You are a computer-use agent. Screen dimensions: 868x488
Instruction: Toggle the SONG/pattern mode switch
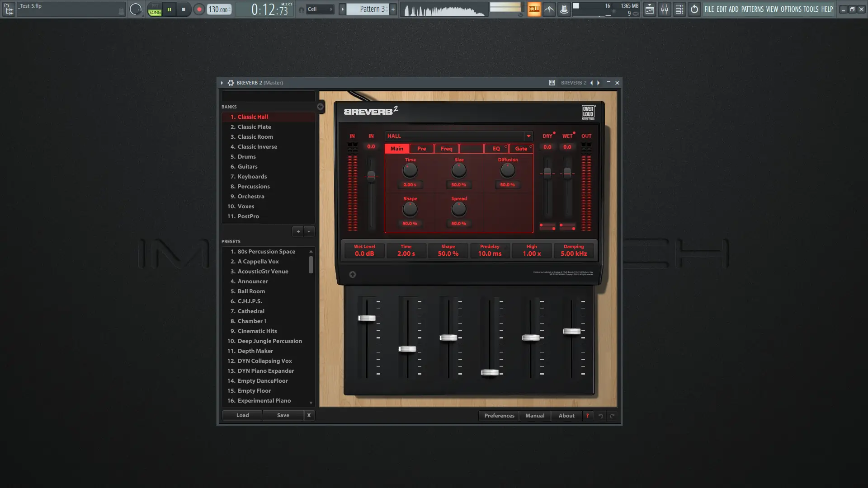coord(155,9)
